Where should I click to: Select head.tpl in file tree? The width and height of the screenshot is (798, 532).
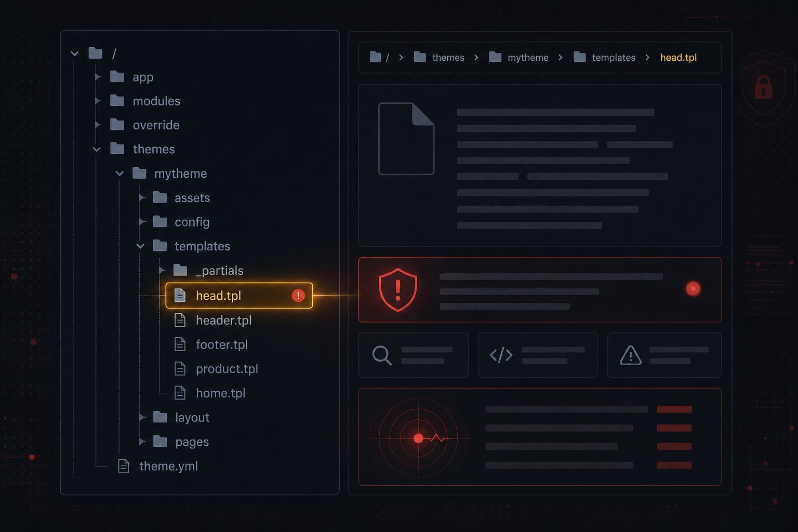pos(239,296)
